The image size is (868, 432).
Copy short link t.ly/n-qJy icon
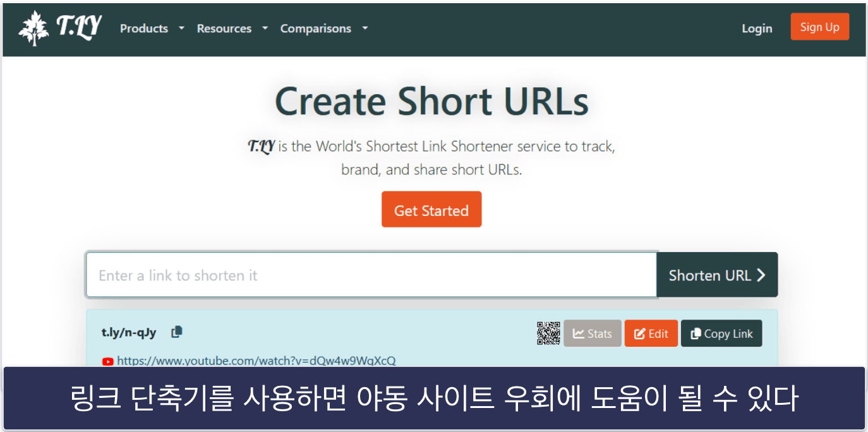coord(177,332)
